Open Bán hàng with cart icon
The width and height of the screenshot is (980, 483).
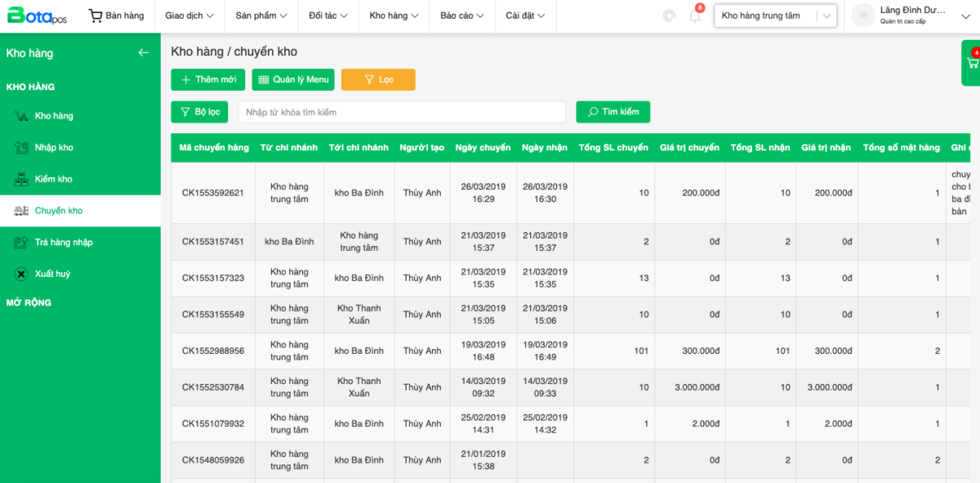click(x=116, y=16)
